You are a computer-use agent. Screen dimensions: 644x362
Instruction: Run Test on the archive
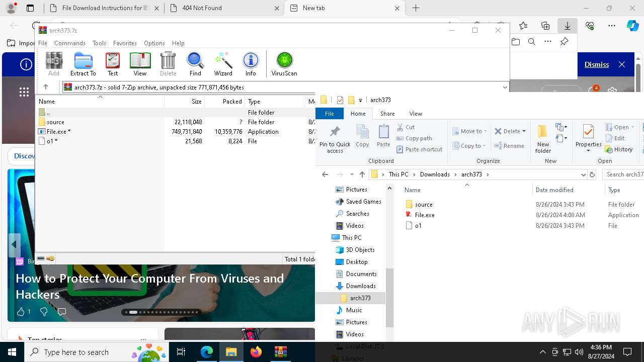pos(113,64)
